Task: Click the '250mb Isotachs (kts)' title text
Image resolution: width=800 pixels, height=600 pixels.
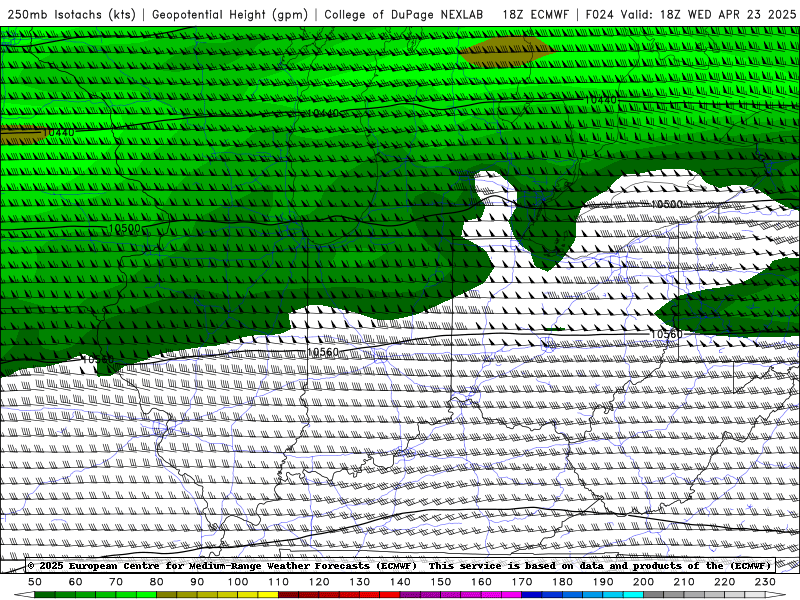Action: point(72,14)
